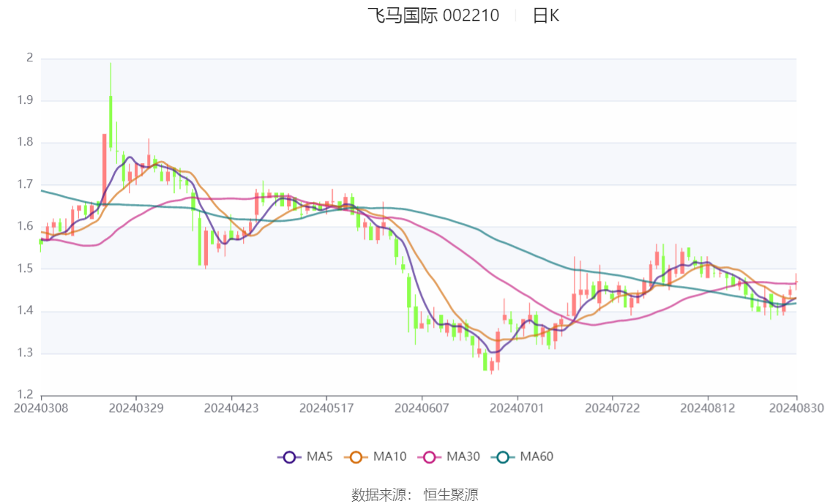Image resolution: width=830 pixels, height=504 pixels.
Task: Click the 20240308 date axis label
Action: pyautogui.click(x=41, y=408)
